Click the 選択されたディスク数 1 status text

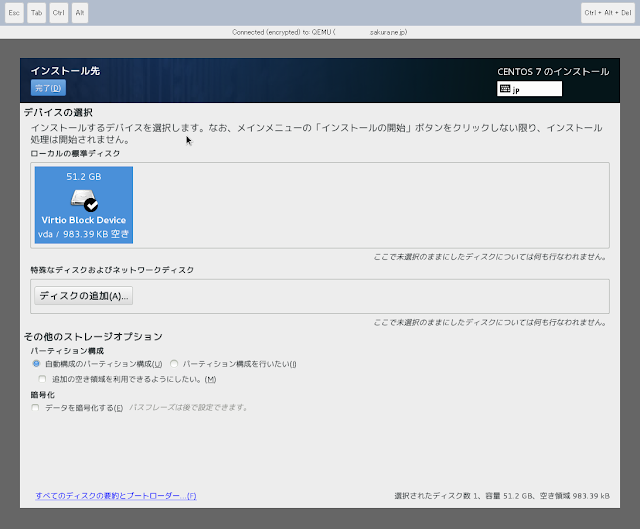pyautogui.click(x=502, y=496)
